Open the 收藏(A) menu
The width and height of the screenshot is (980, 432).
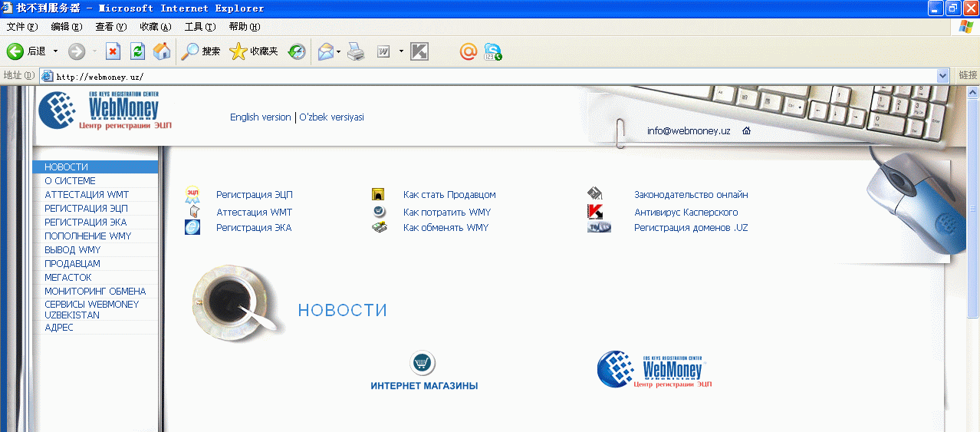(155, 27)
